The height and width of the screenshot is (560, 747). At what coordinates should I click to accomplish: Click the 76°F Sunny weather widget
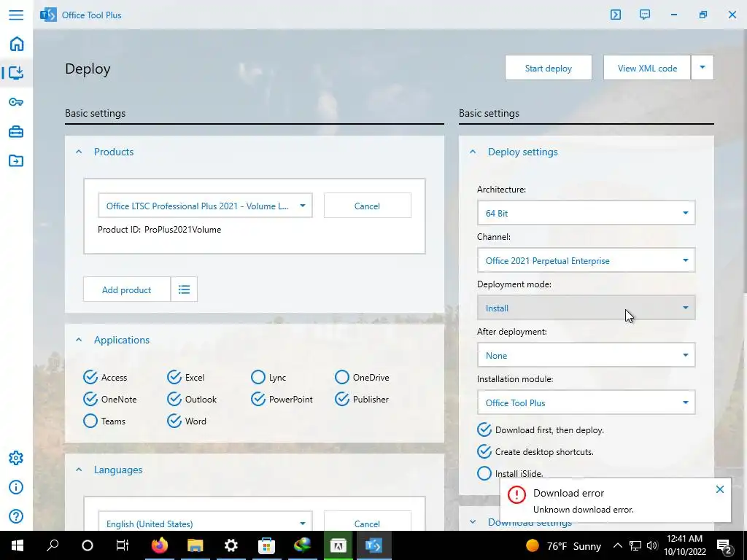(564, 545)
